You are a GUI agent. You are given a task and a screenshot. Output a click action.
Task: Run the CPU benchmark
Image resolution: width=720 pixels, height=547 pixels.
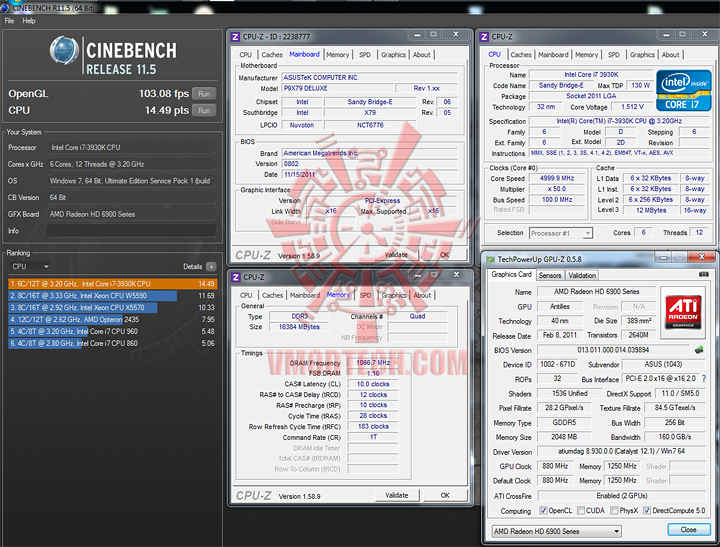204,111
